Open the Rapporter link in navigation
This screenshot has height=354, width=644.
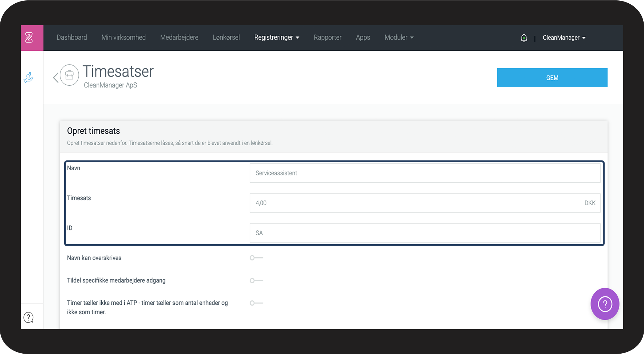point(328,38)
